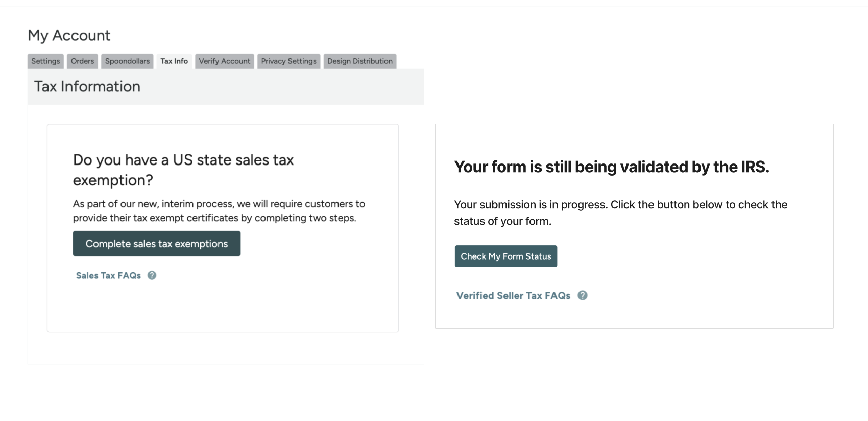Click the tax exempt certificates description text
The height and width of the screenshot is (421, 868).
[x=219, y=211]
